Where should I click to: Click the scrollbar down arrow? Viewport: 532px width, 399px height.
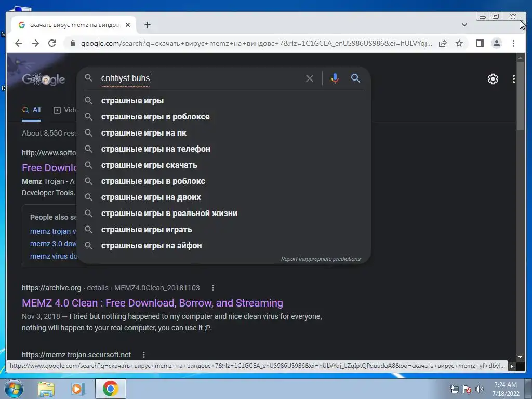point(520,357)
